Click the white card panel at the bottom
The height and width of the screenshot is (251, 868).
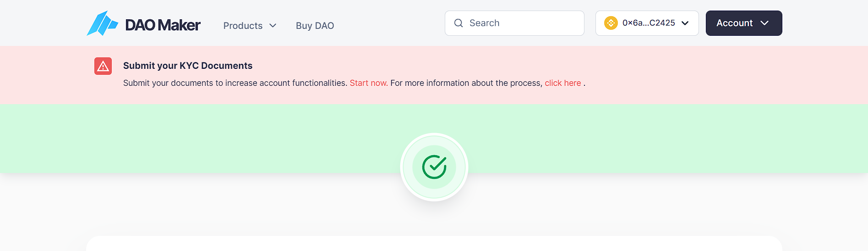[x=434, y=244]
